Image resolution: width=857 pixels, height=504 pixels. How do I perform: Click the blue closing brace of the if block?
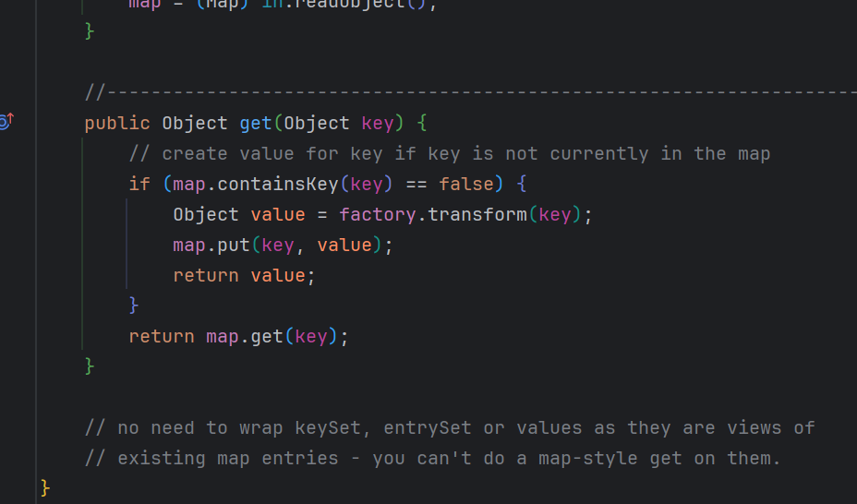134,305
